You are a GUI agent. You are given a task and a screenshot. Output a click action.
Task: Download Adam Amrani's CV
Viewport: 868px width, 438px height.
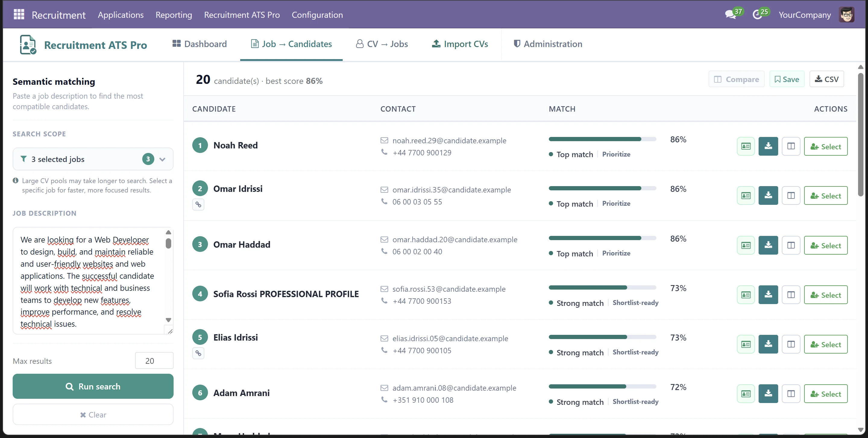(x=768, y=393)
